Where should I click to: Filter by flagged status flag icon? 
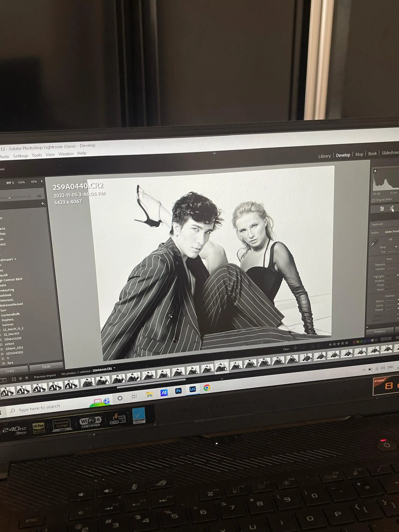(295, 347)
